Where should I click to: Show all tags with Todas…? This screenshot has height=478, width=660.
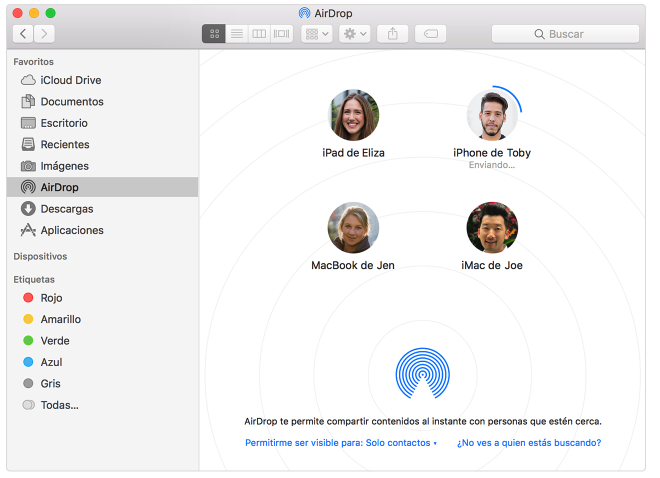tap(103, 405)
